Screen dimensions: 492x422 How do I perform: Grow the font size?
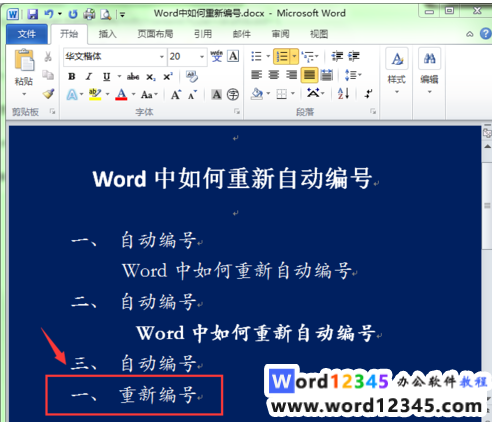coord(176,95)
